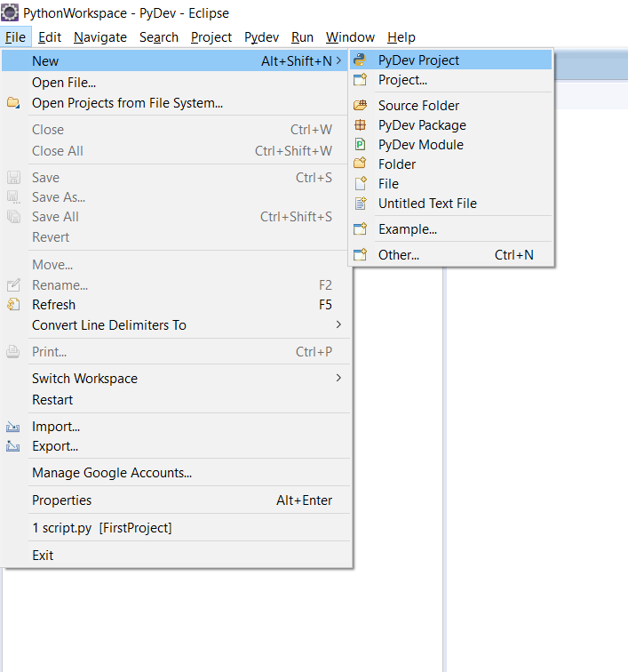
Task: Click the Refresh icon in File menu
Action: pos(13,305)
